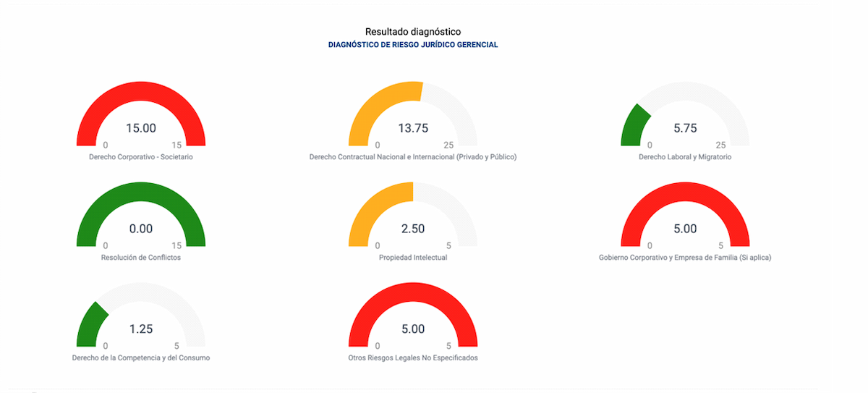868x393 pixels.
Task: Click the green Resolución de Conflictos gauge arc
Action: pyautogui.click(x=141, y=191)
